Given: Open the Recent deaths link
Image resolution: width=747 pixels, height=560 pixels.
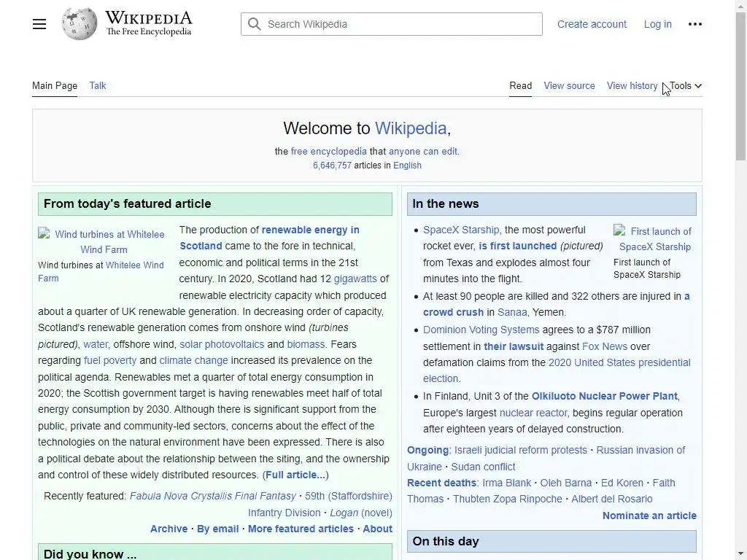Looking at the screenshot, I should point(441,483).
